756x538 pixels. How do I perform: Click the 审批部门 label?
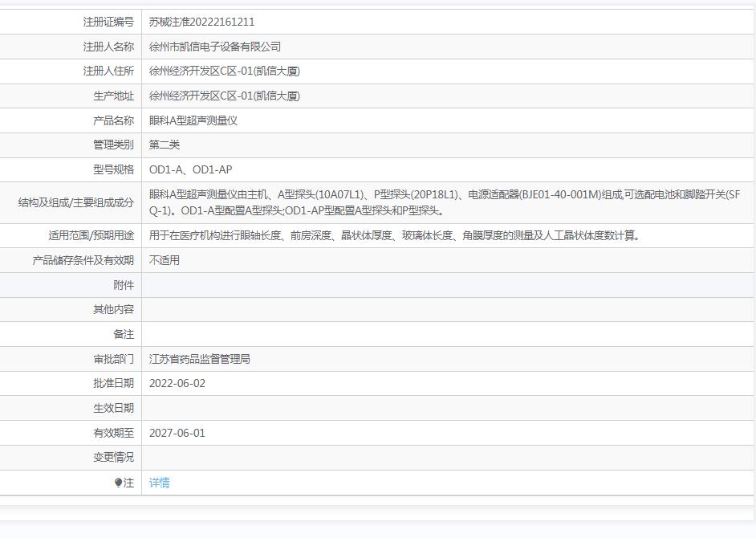point(113,359)
